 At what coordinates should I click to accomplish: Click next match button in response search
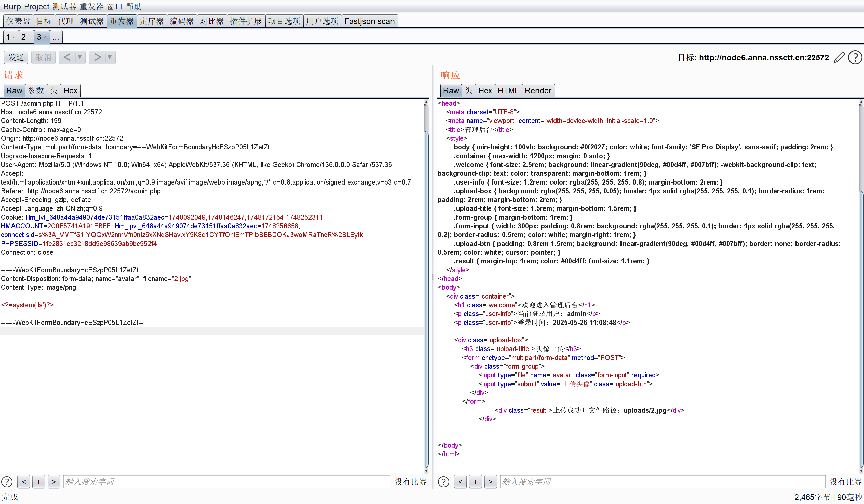[x=490, y=482]
